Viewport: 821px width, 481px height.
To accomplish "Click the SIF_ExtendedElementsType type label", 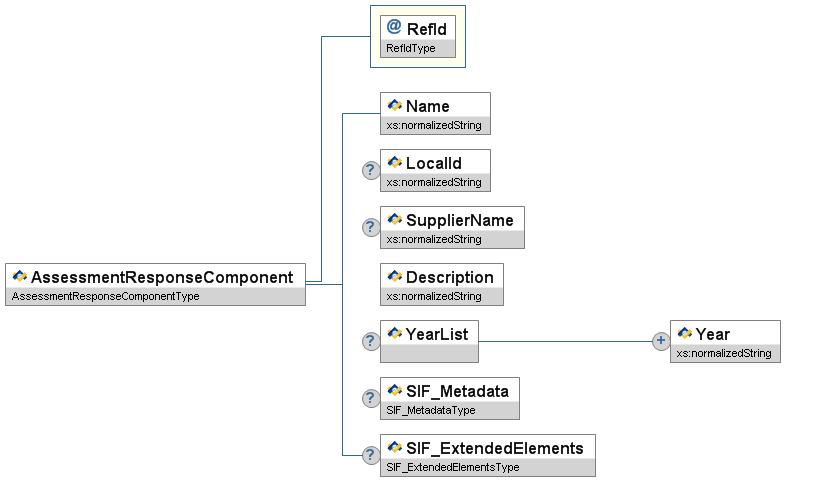I will pos(453,468).
